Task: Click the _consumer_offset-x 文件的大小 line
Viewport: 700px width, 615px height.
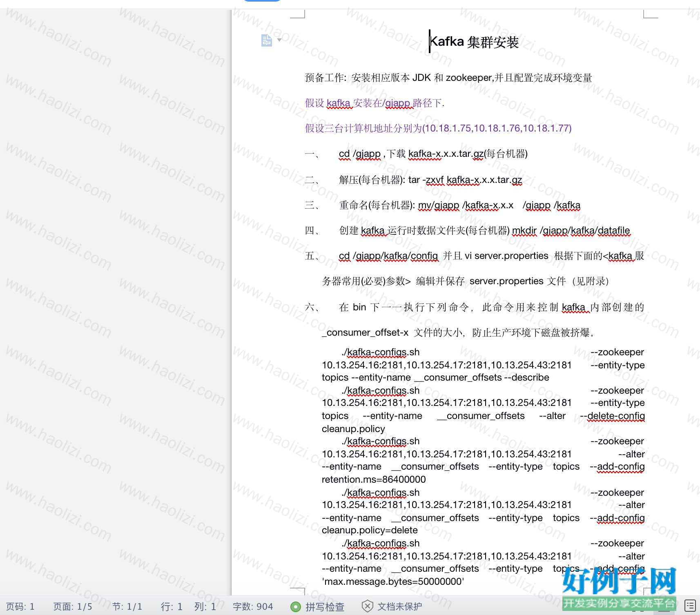Action: coord(458,332)
